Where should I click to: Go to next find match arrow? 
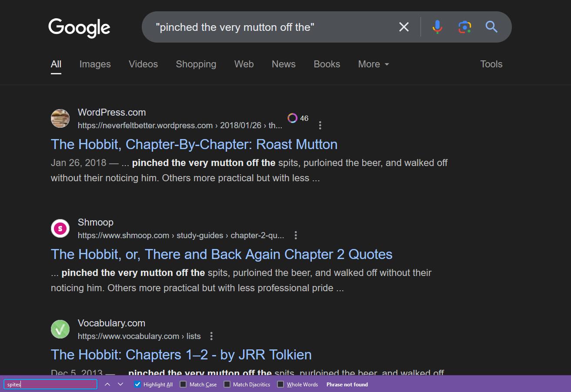coord(120,384)
